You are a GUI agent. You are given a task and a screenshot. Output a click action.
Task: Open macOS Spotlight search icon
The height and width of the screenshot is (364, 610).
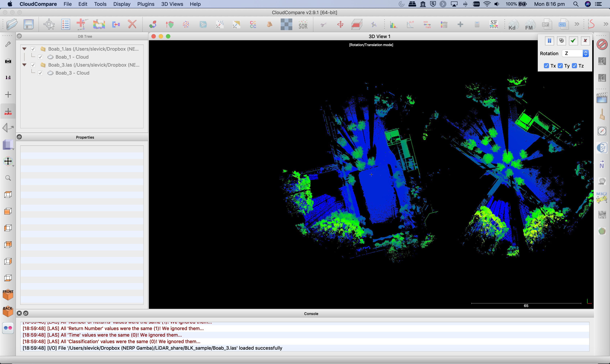pyautogui.click(x=576, y=4)
